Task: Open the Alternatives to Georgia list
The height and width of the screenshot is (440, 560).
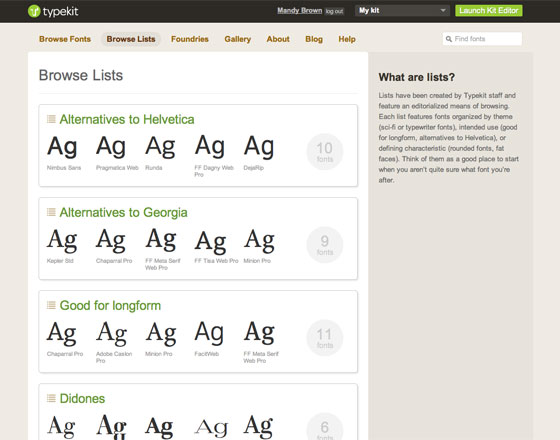Action: tap(123, 212)
